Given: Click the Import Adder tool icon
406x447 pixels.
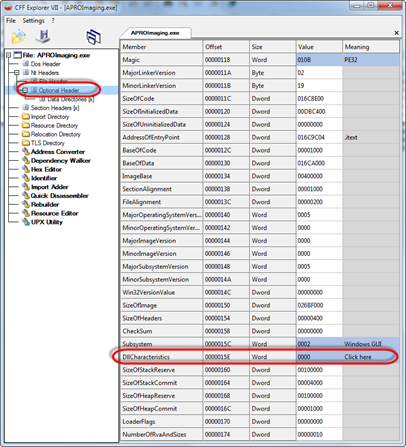Looking at the screenshot, I should [26, 187].
